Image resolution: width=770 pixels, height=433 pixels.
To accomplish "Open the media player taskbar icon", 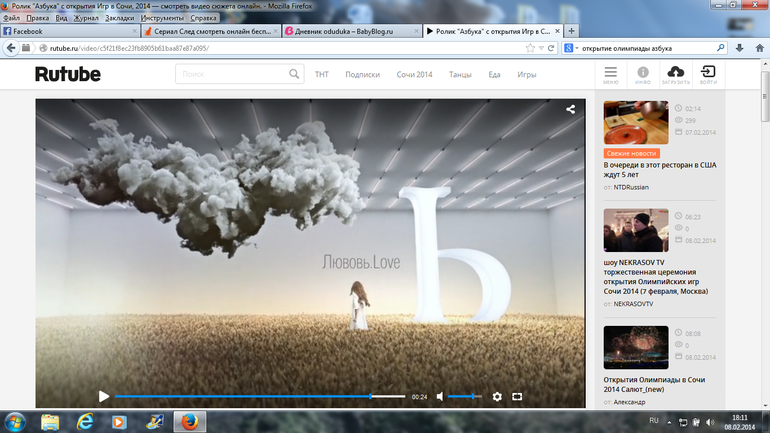I will tap(119, 422).
